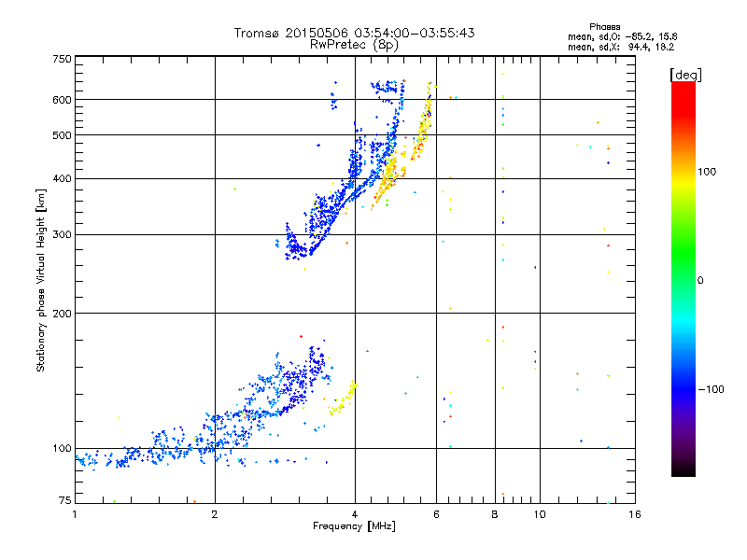Click the '[deg]' colorbar unit label
747x560 pixels.
685,75
